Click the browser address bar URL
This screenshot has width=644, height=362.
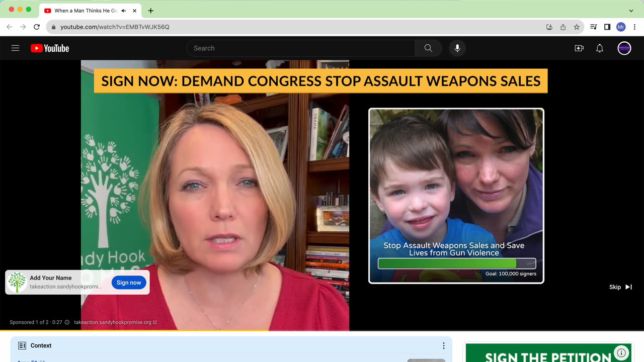pyautogui.click(x=115, y=27)
